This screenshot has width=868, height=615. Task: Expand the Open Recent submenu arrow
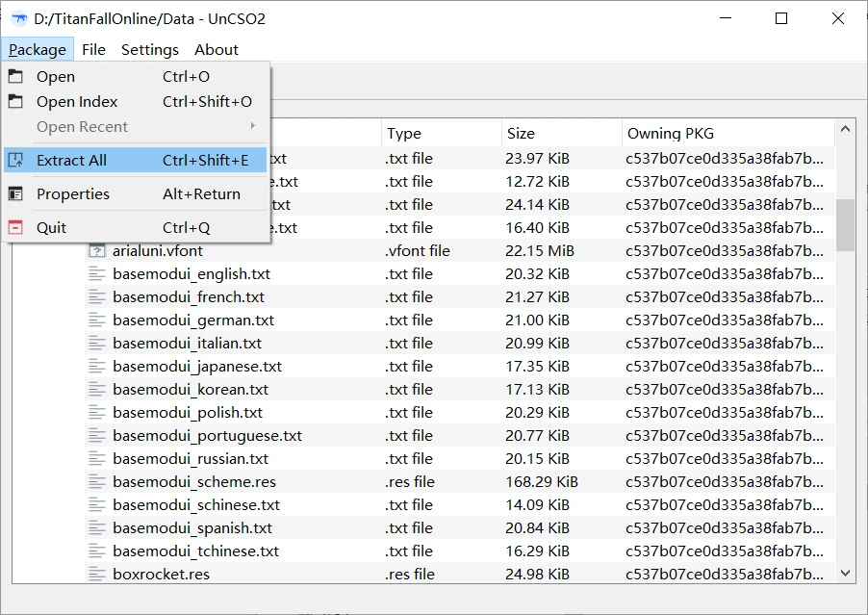point(253,126)
